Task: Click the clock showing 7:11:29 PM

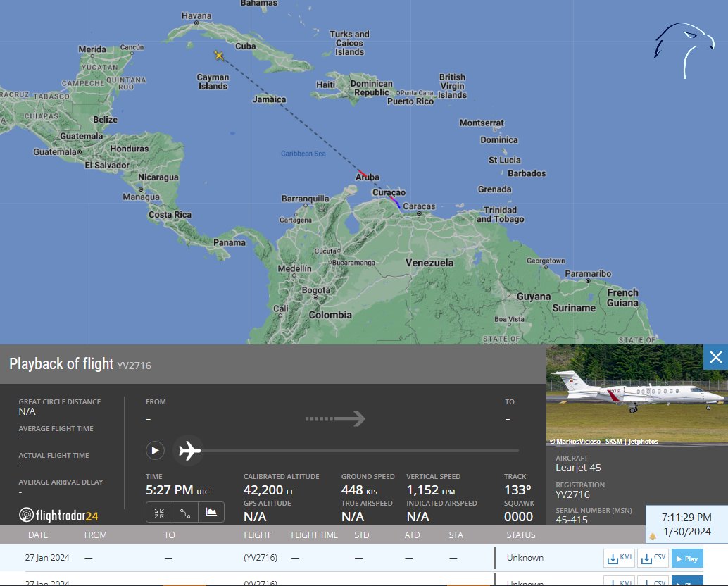Action: (686, 517)
